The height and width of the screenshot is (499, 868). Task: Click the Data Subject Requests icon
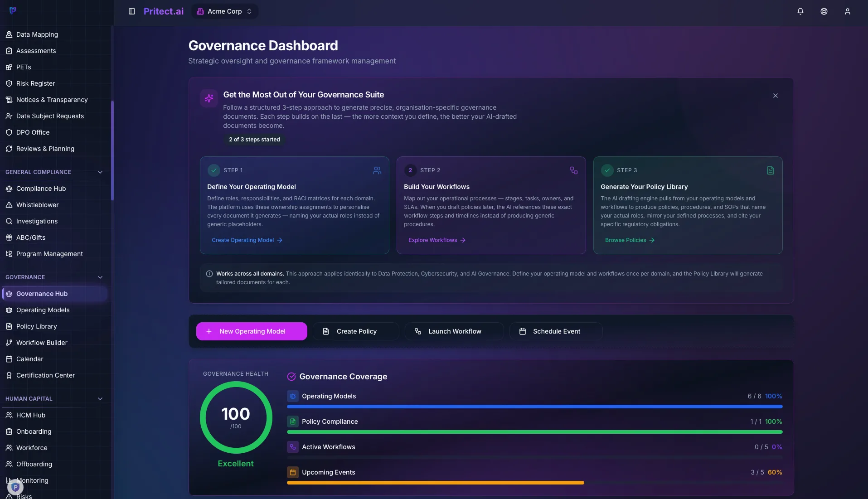tap(9, 116)
